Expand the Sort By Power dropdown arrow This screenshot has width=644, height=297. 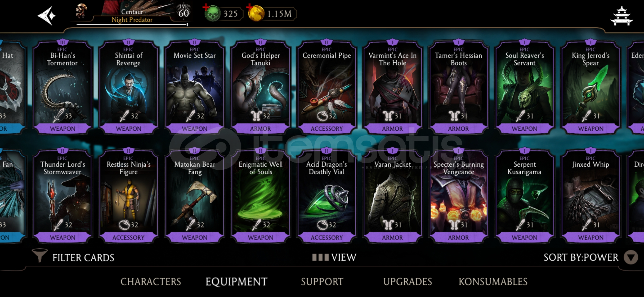pos(631,257)
